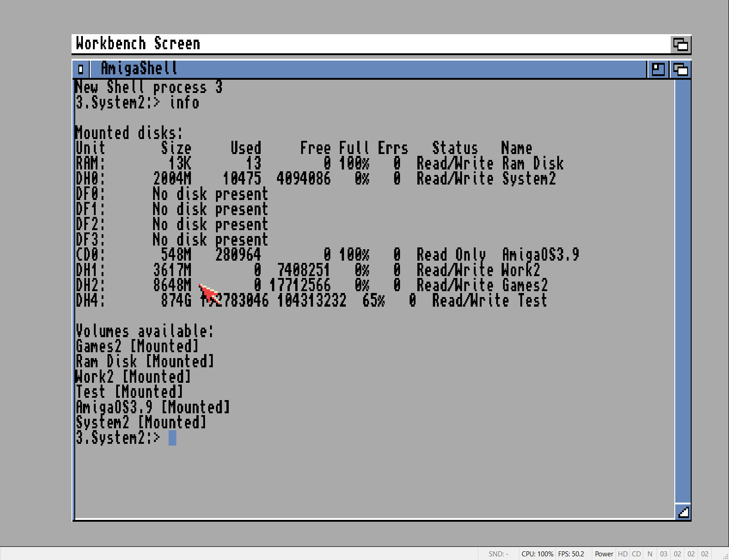Click the 'Free' column header
Viewport: 729px width, 560px height.
coord(315,148)
